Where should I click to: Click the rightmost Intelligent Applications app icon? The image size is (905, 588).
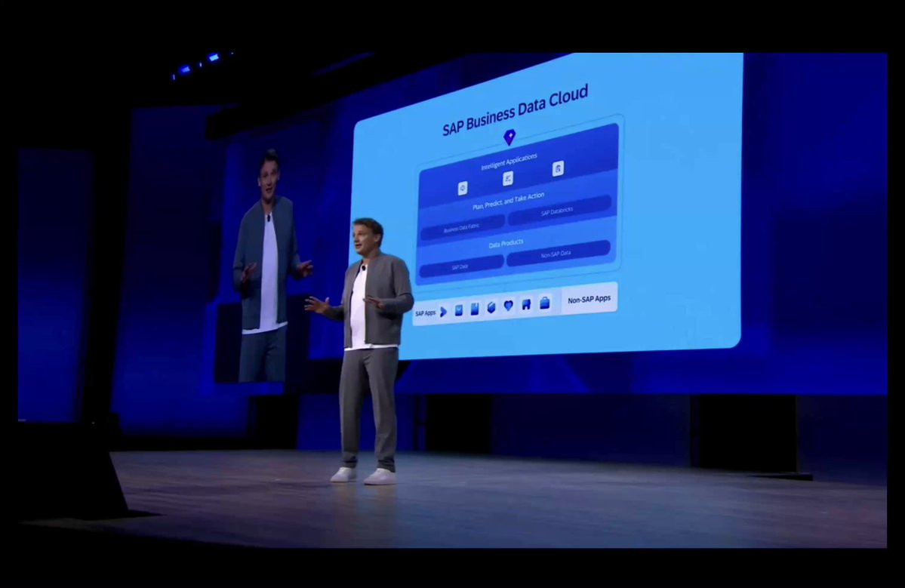(558, 168)
